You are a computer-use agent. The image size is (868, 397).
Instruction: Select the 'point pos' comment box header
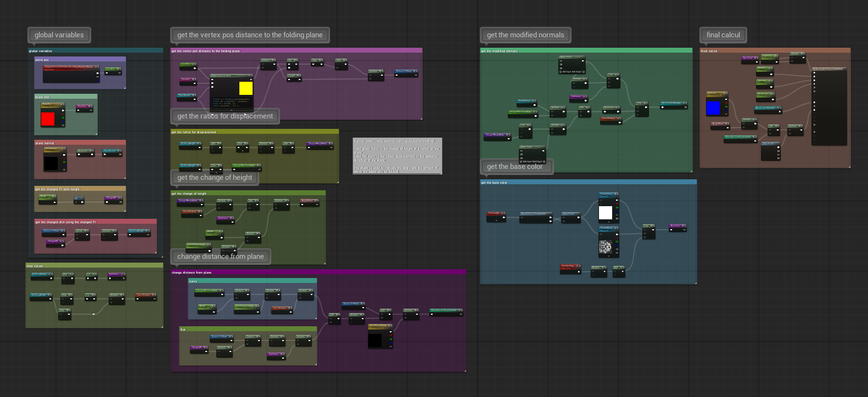[80, 59]
